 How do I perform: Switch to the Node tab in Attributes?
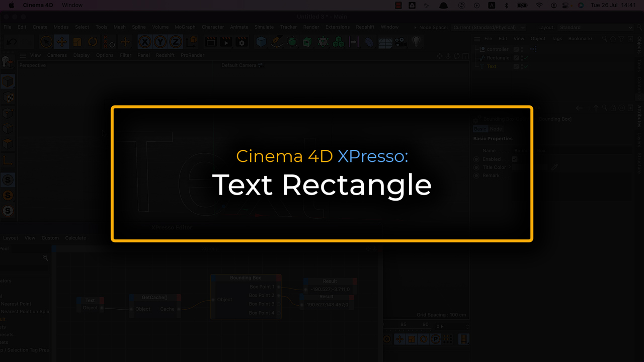(x=496, y=129)
